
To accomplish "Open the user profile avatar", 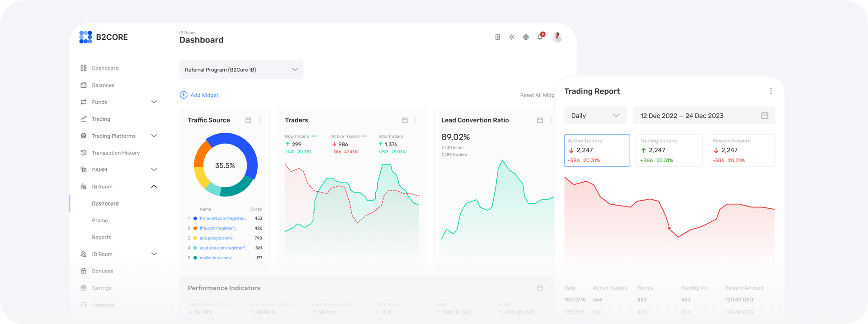I will tap(557, 37).
